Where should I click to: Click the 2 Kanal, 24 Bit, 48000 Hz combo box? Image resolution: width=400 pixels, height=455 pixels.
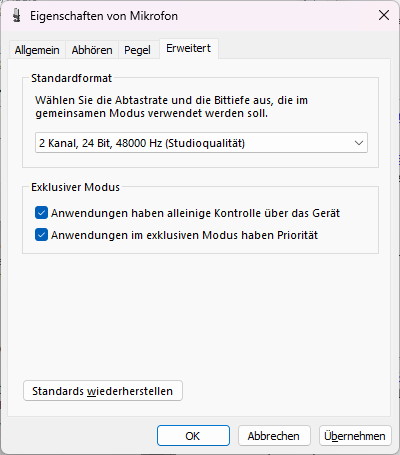201,143
